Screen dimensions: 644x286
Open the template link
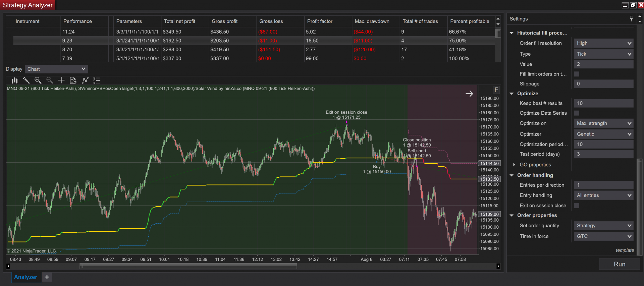[x=625, y=250]
